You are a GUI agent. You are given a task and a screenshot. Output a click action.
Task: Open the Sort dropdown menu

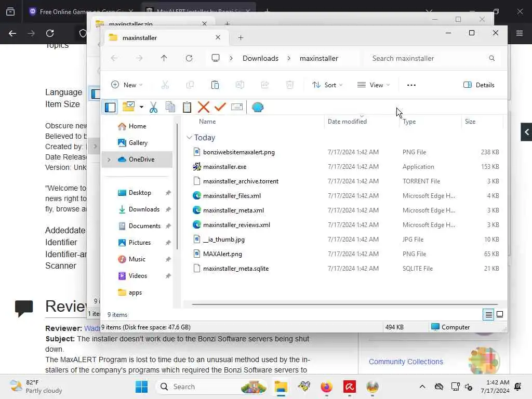click(x=327, y=85)
